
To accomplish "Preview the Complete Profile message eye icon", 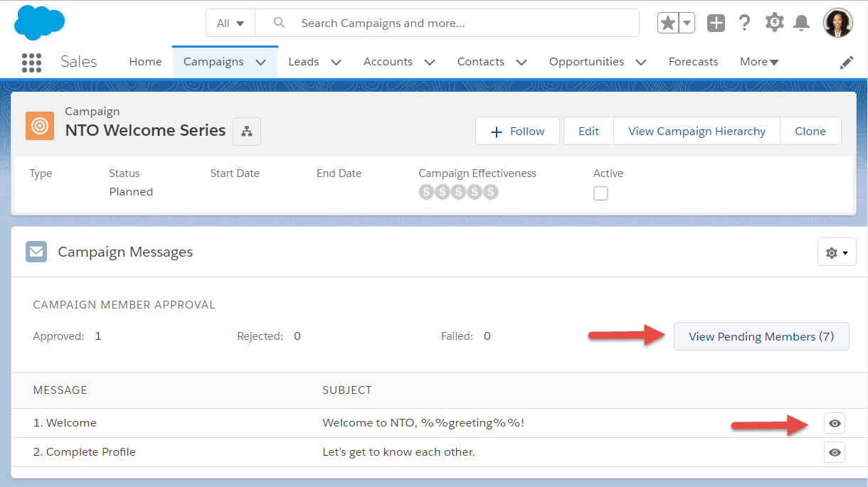I will [835, 452].
